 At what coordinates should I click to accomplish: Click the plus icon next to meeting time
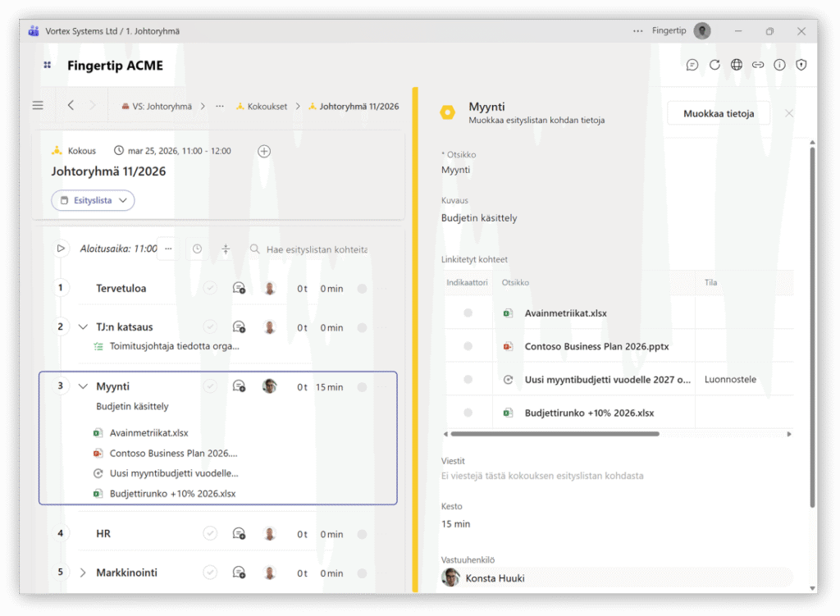[x=264, y=151]
